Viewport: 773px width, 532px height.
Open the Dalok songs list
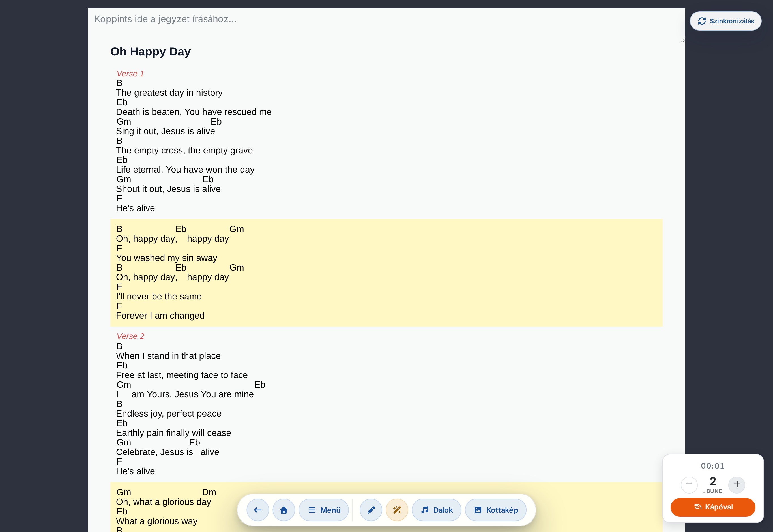(437, 510)
